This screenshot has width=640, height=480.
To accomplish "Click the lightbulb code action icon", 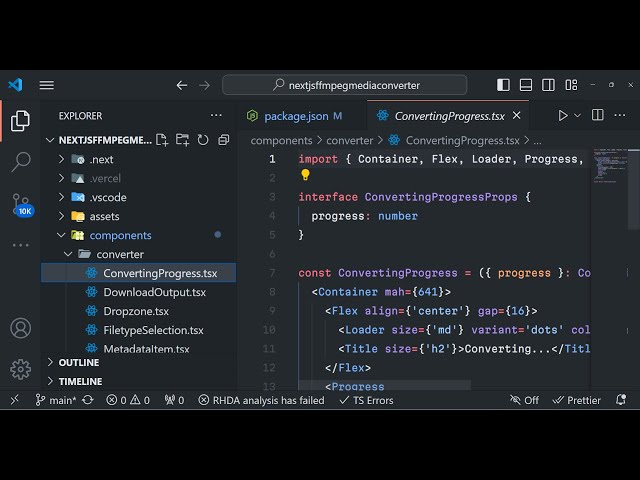I will 306,175.
